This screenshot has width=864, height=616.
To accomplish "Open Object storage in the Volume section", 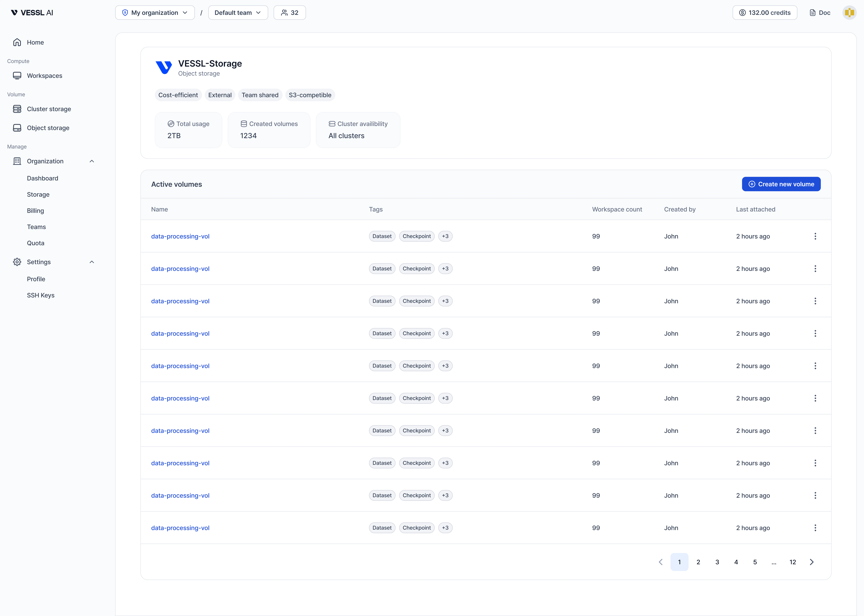I will [x=48, y=128].
